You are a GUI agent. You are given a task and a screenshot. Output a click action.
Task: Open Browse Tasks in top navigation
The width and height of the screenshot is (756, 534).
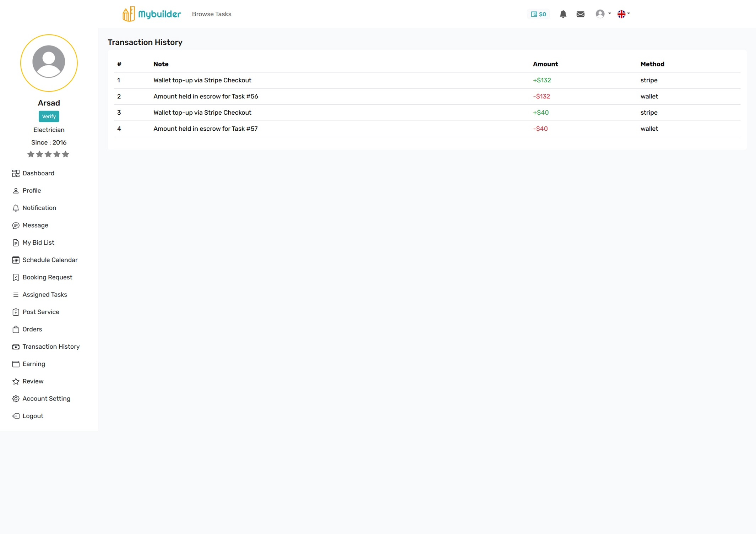[x=211, y=14]
